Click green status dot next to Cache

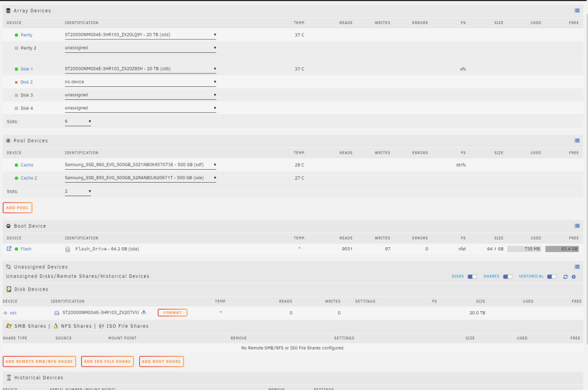16,165
